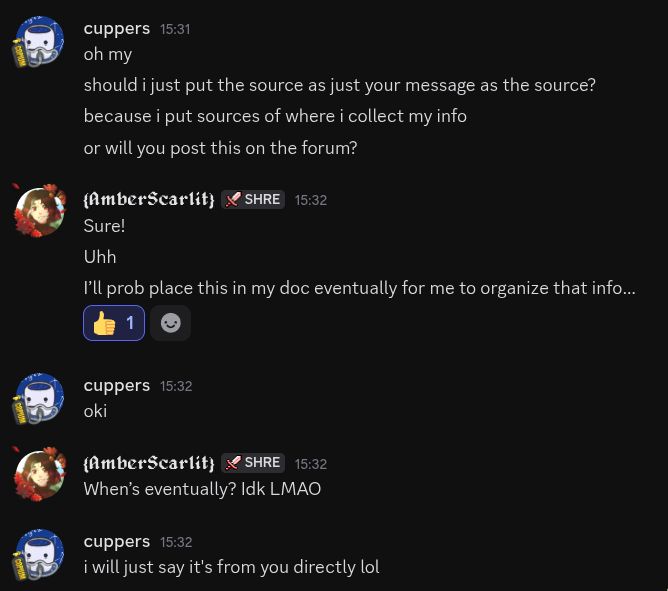Click cuppers' avatar next to the last message
The height and width of the screenshot is (591, 668).
point(40,554)
